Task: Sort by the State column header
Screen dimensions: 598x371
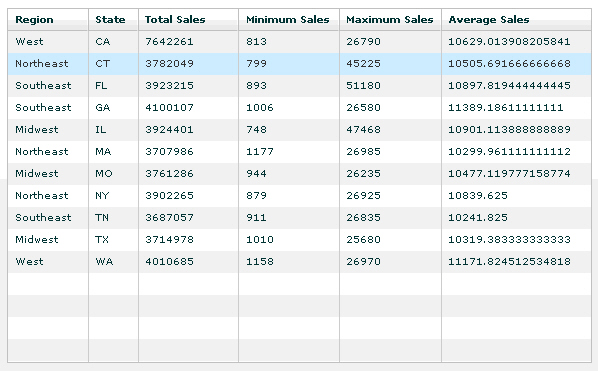Action: pos(113,19)
